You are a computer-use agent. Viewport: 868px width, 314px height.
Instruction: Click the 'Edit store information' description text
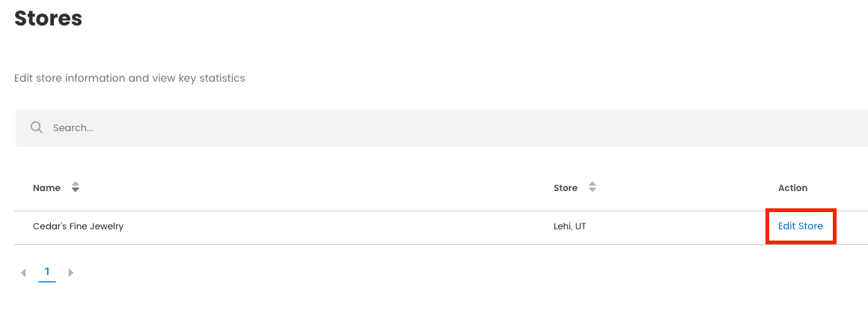129,78
